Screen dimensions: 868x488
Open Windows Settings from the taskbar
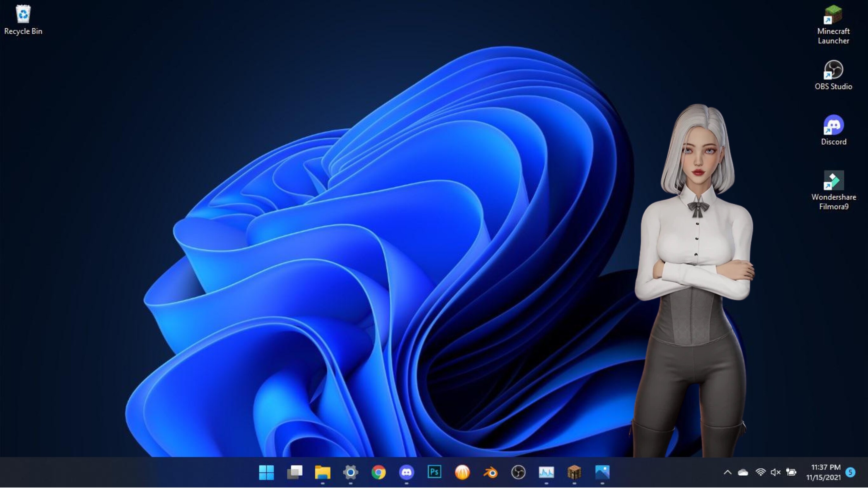pos(351,473)
